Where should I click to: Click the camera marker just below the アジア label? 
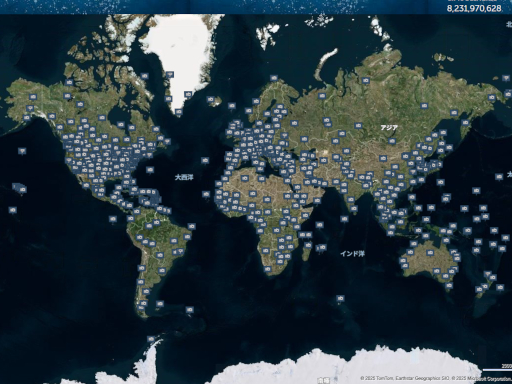click(x=392, y=141)
